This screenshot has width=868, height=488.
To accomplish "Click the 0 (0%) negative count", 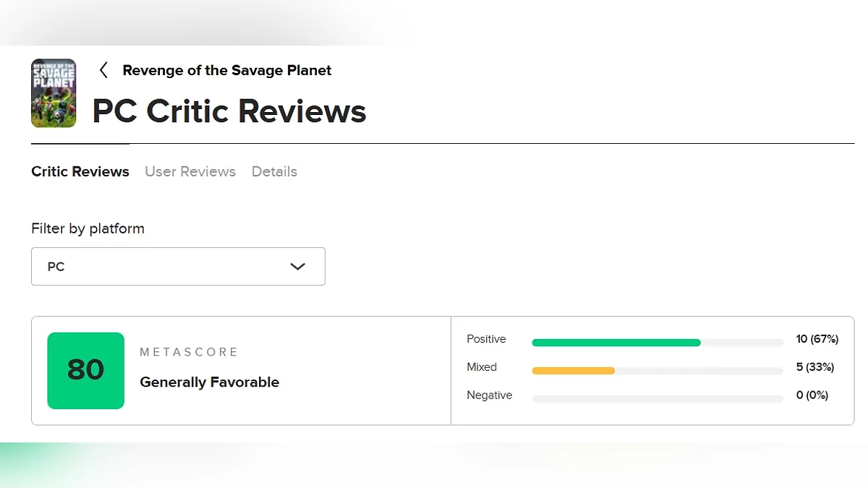I will [812, 395].
